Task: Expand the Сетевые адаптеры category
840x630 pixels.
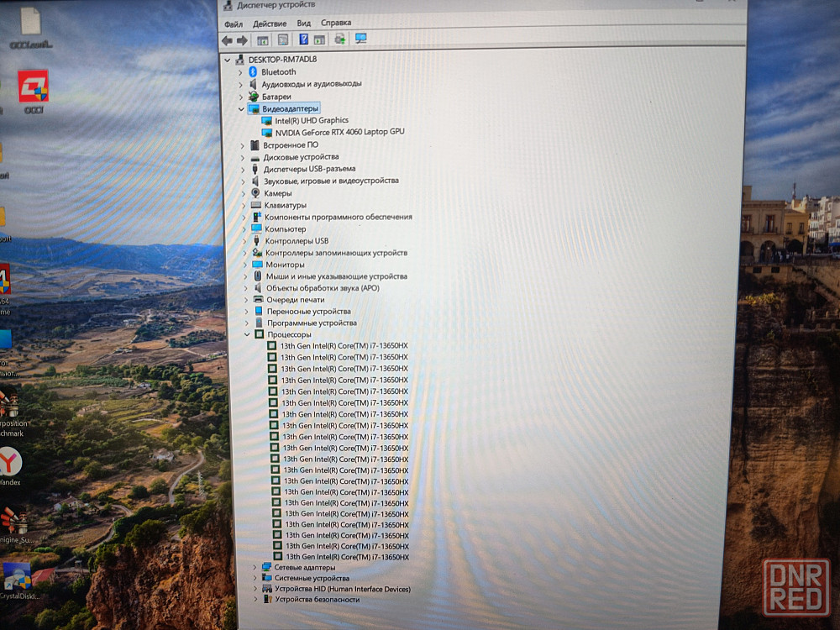Action: coord(255,567)
